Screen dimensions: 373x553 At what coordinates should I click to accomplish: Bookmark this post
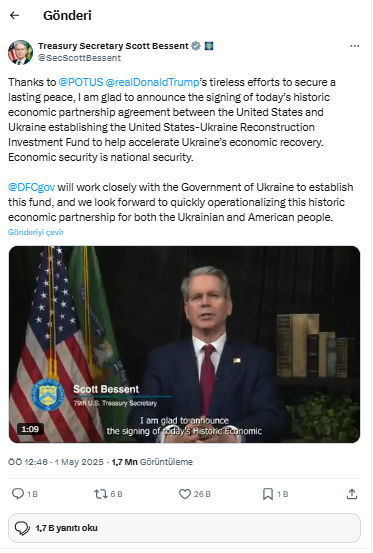point(268,494)
